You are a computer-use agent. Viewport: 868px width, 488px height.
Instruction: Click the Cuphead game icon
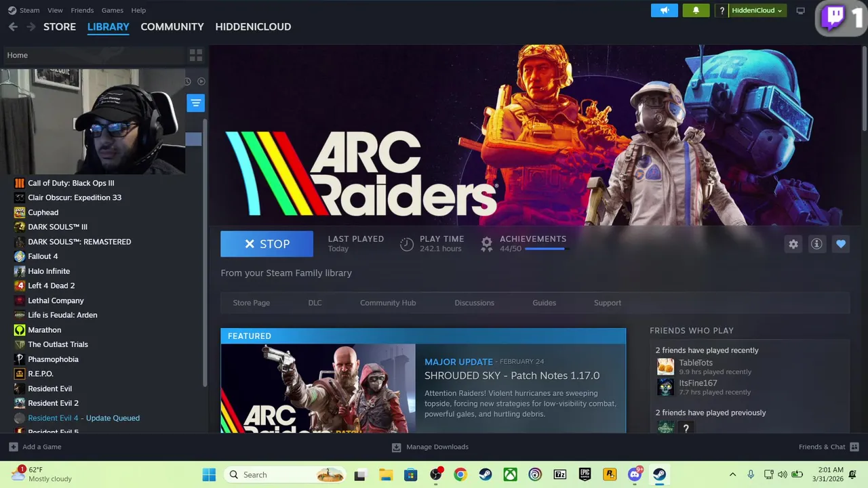pyautogui.click(x=20, y=212)
